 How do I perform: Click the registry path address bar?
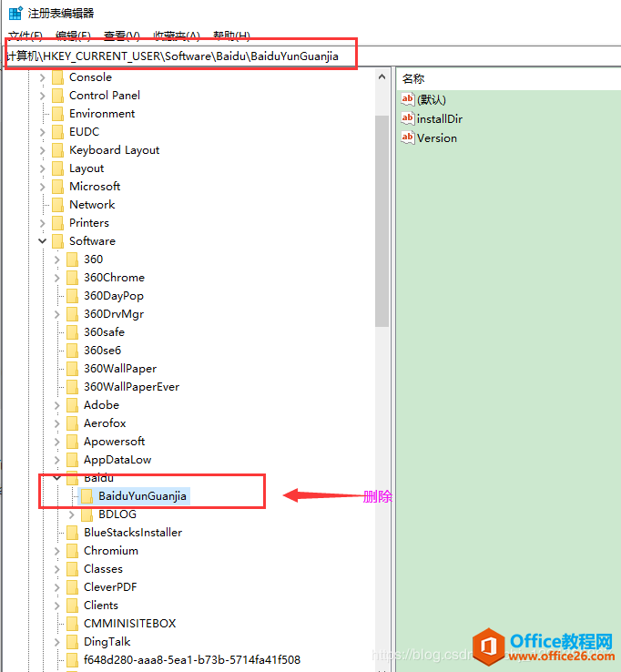point(312,56)
